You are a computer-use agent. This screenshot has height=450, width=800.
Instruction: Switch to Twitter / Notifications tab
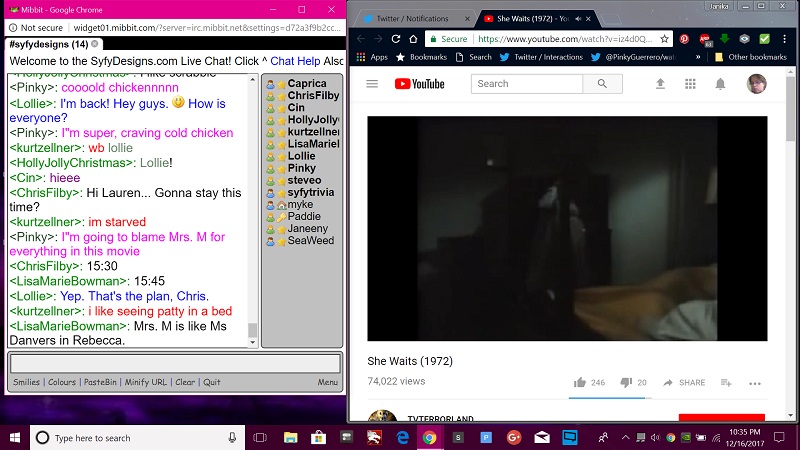(x=412, y=18)
